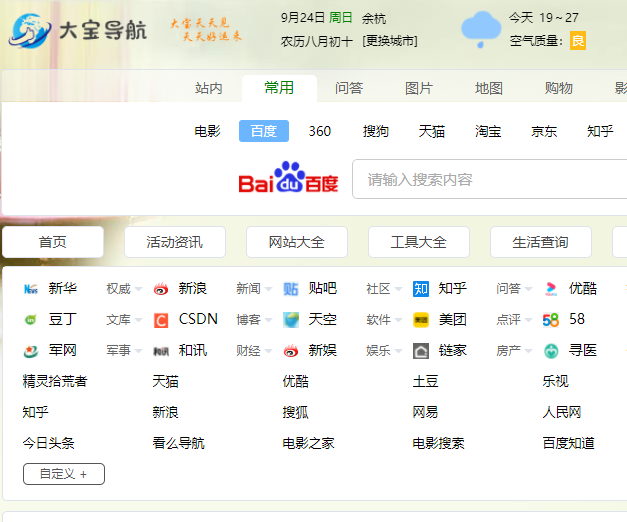
Task: Select the 搜狗 search engine
Action: pyautogui.click(x=375, y=131)
